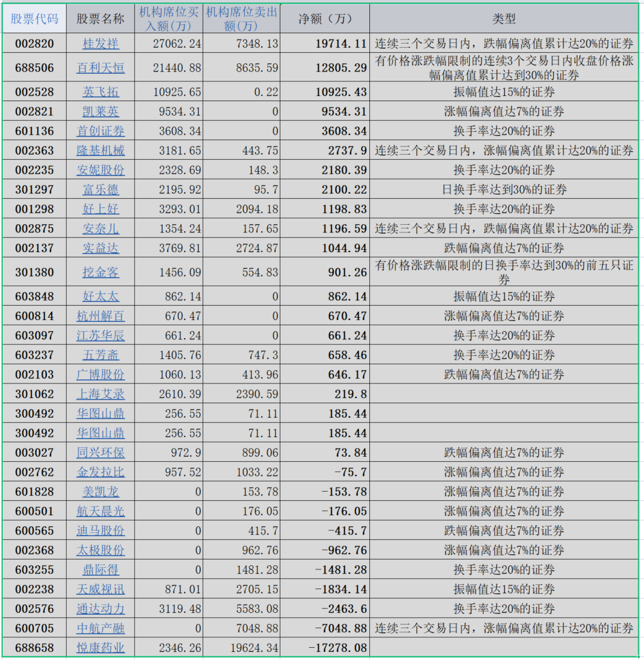Image resolution: width=644 pixels, height=660 pixels.
Task: Select 百利天恒 type cell about 30%涨幅偏离
Action: coord(504,67)
